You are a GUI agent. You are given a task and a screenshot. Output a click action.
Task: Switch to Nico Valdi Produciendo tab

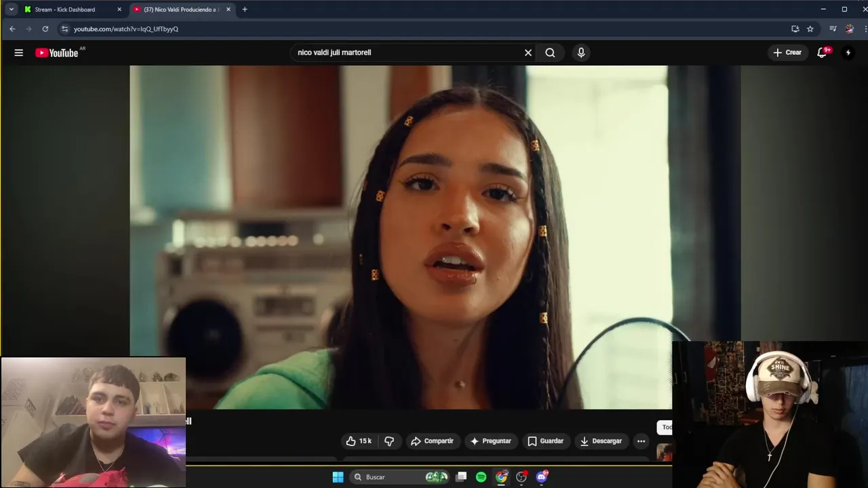pyautogui.click(x=180, y=9)
